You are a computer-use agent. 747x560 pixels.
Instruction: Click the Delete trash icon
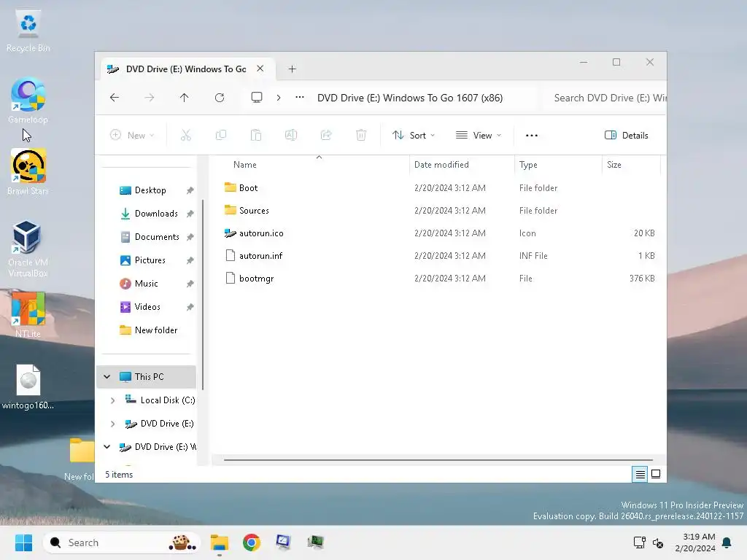coord(361,135)
